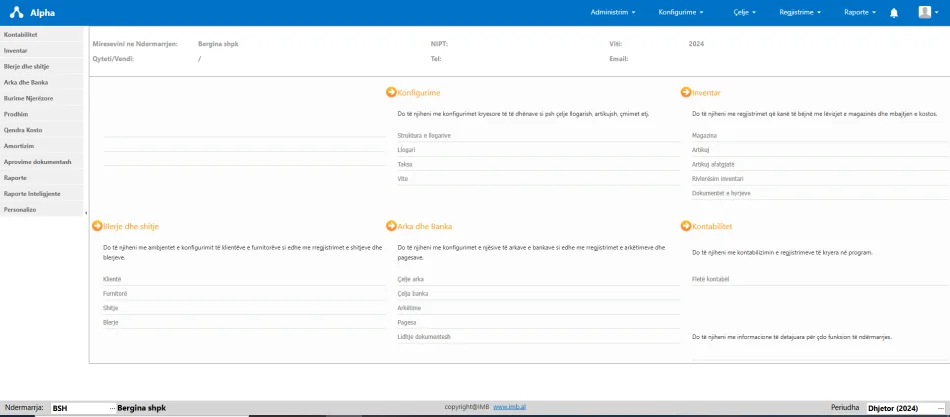Click the orange arrow beside Konfigurime
This screenshot has width=950, height=417.
click(x=391, y=92)
